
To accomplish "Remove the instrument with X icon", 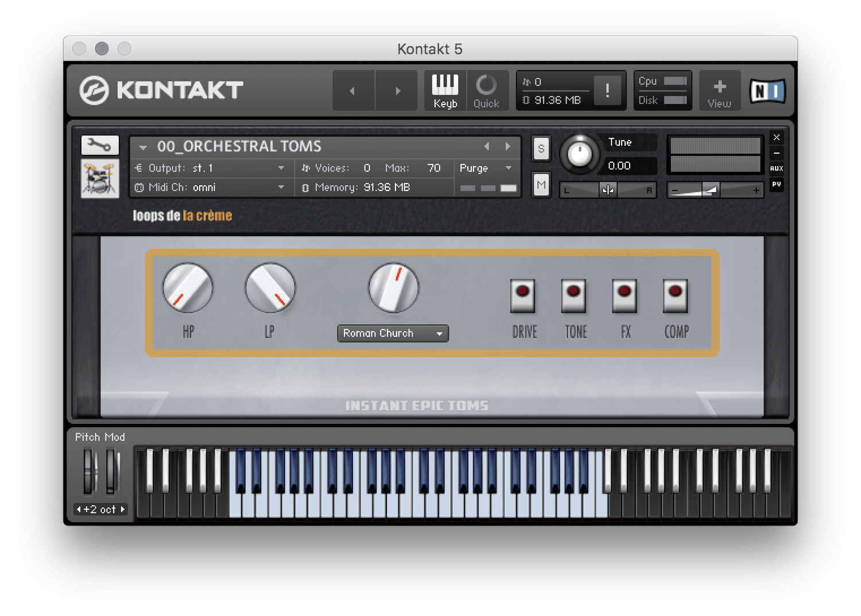I will [x=777, y=138].
